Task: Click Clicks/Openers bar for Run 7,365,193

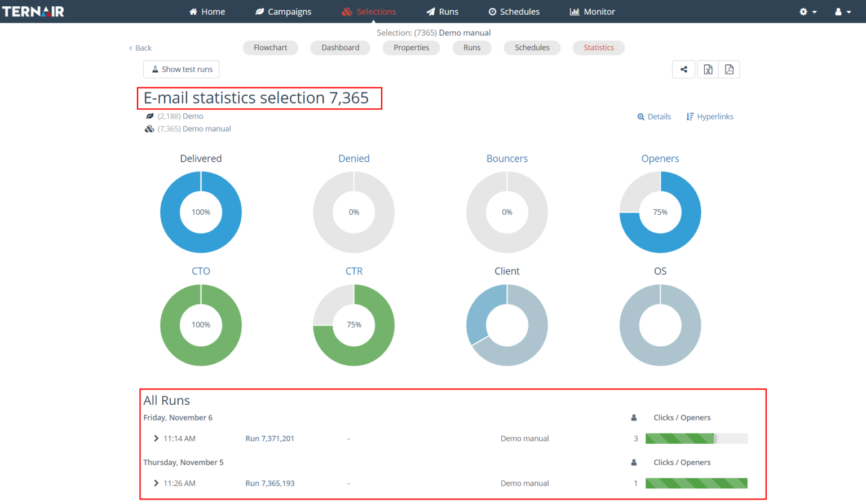Action: [696, 483]
